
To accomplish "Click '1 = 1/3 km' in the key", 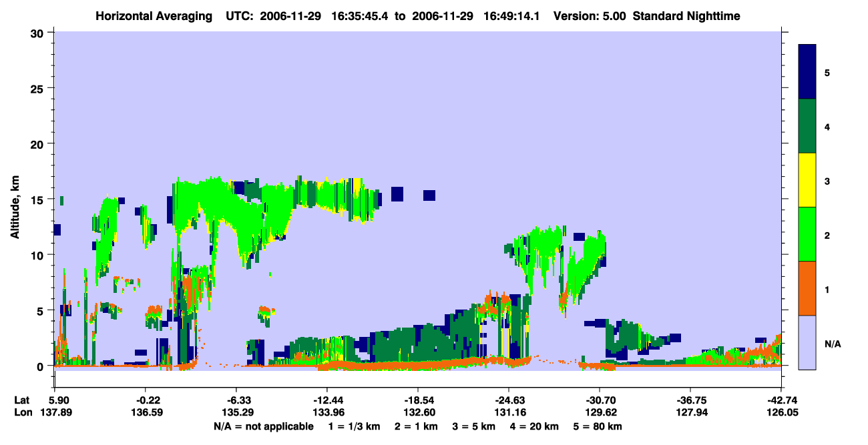I will coord(355,426).
